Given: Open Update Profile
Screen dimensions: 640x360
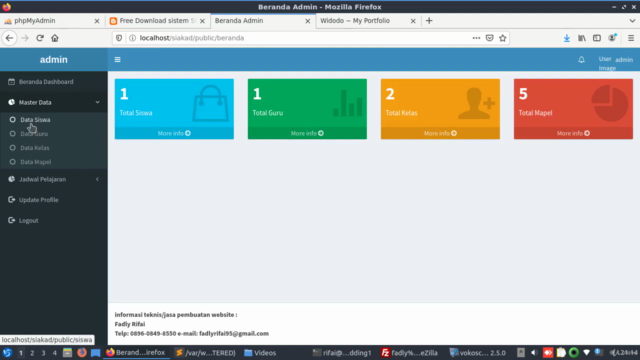Looking at the screenshot, I should tap(54, 200).
